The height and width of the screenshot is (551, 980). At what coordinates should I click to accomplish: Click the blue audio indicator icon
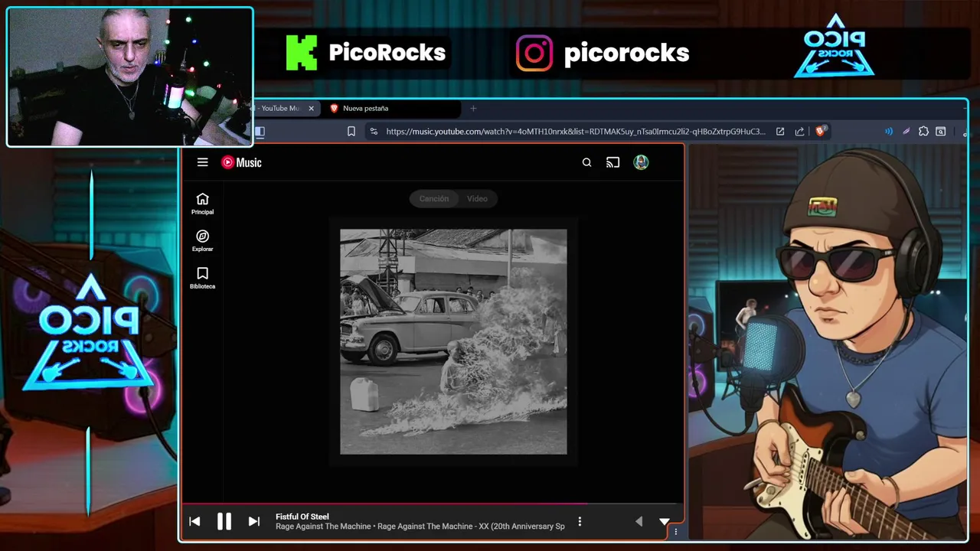point(888,132)
